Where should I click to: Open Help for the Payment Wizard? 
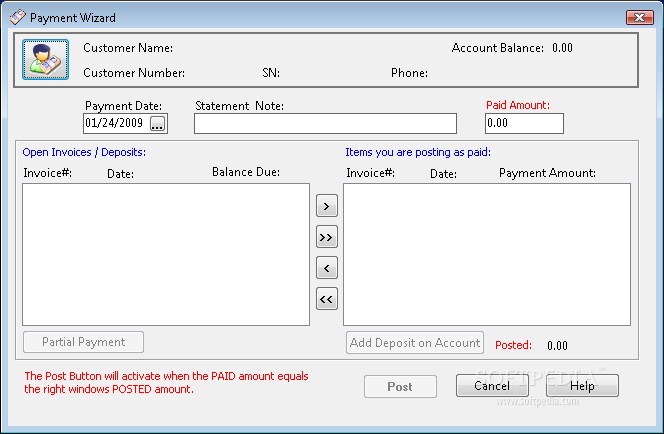(x=582, y=386)
